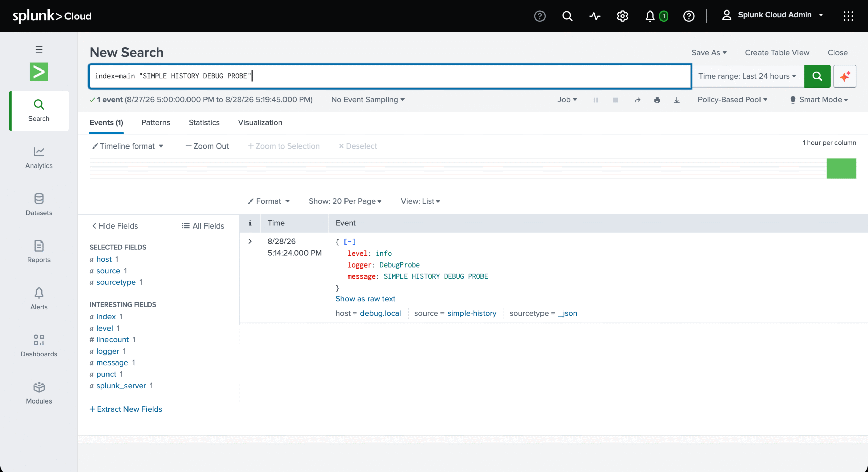Click Zoom Out on timeline
Screen dimensions: 868x472
pos(208,146)
